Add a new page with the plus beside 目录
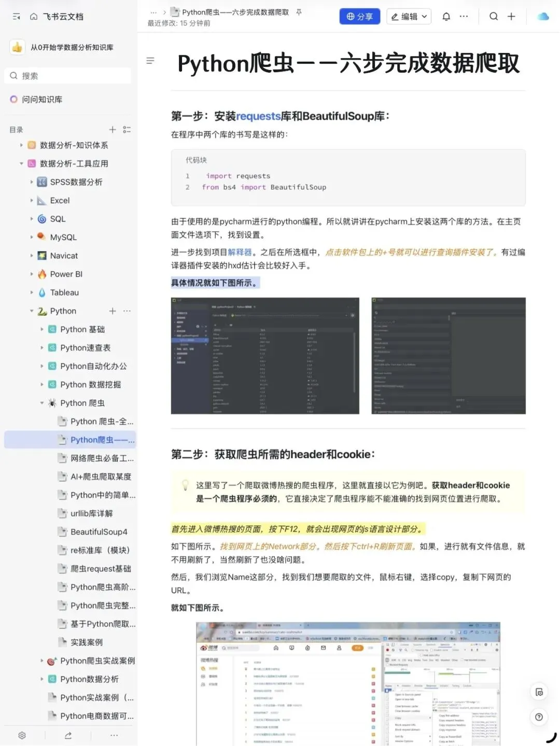 (x=112, y=130)
